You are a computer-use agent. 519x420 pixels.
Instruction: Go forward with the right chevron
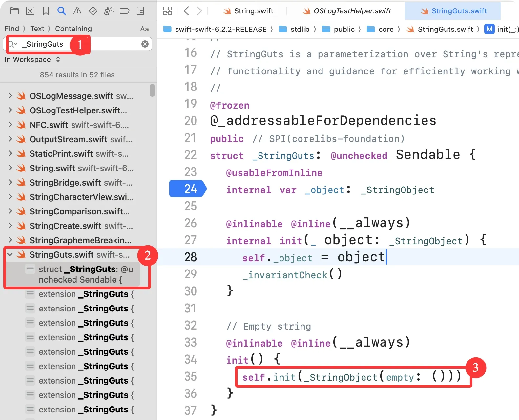click(199, 11)
